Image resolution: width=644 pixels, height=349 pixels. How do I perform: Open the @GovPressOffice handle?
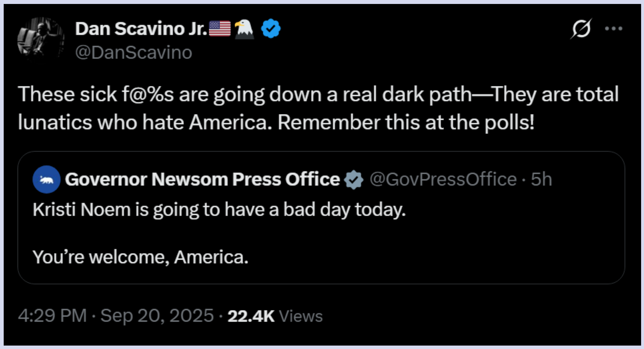click(443, 180)
